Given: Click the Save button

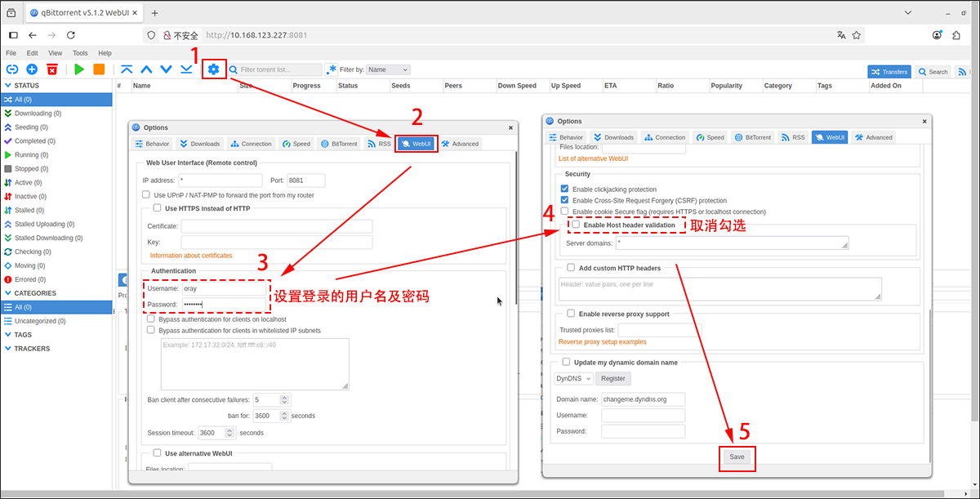Looking at the screenshot, I should 737,457.
